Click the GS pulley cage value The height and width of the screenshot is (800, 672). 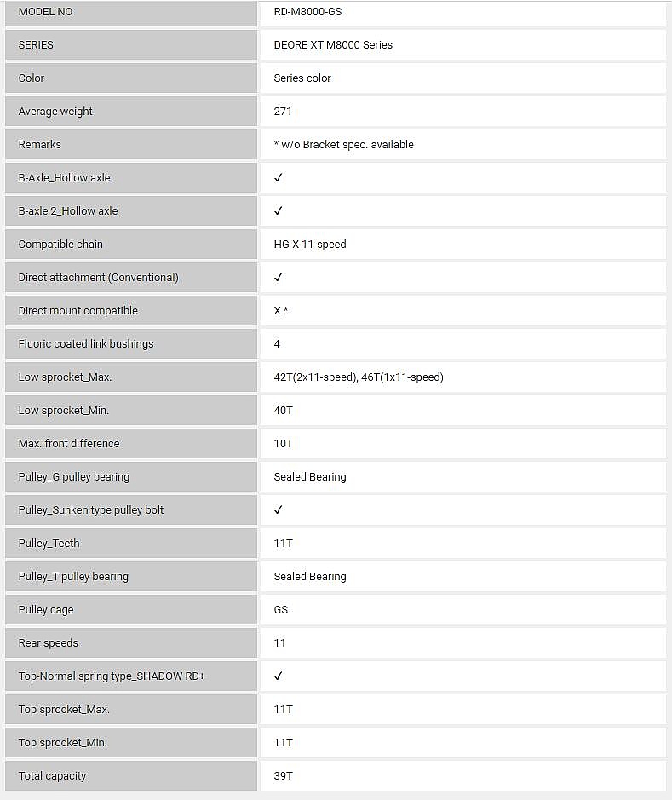(281, 609)
